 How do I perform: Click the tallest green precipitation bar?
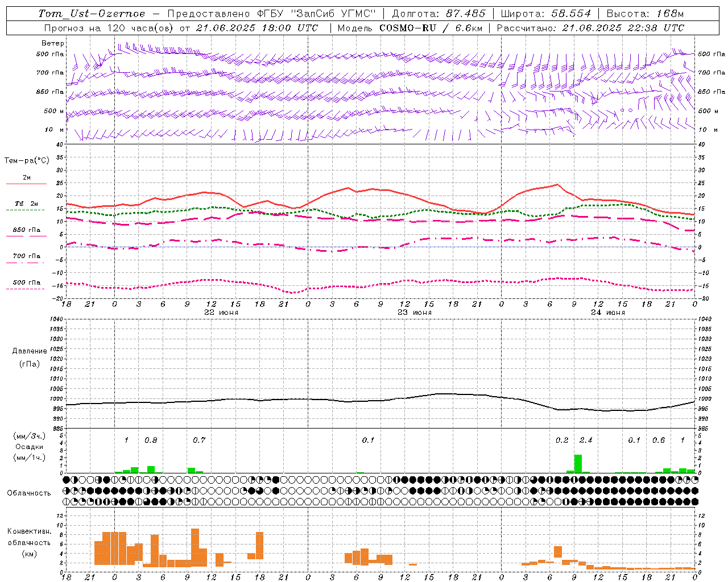[x=578, y=464]
